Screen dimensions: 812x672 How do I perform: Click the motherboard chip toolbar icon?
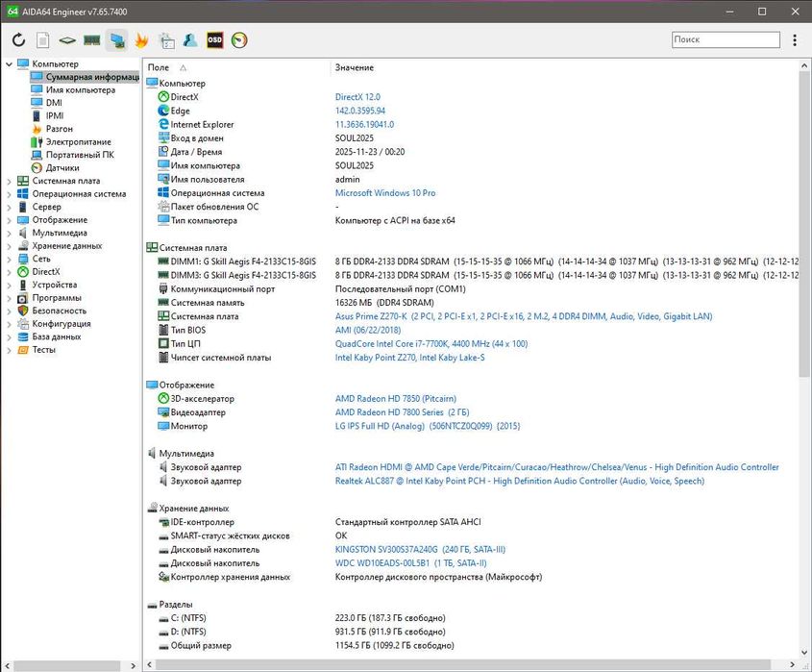[x=67, y=39]
